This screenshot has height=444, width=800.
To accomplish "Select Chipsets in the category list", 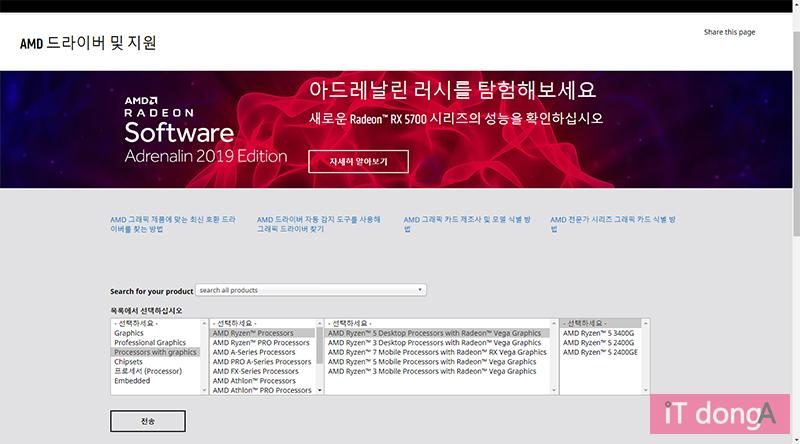I will [x=129, y=362].
